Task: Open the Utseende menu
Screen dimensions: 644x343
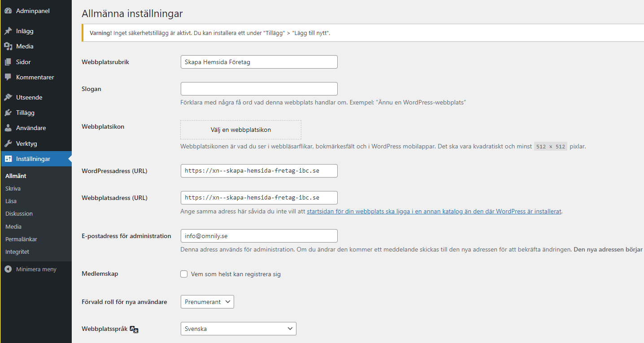Action: click(36, 97)
